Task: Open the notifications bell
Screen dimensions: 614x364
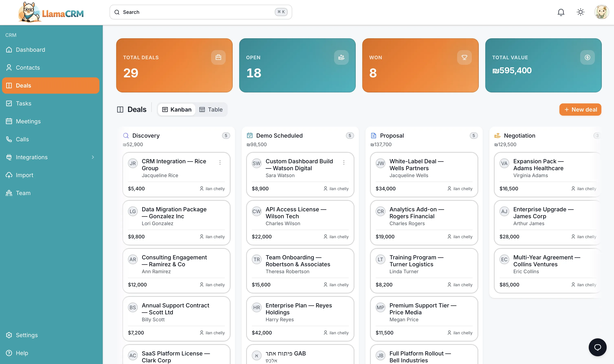Action: tap(561, 12)
